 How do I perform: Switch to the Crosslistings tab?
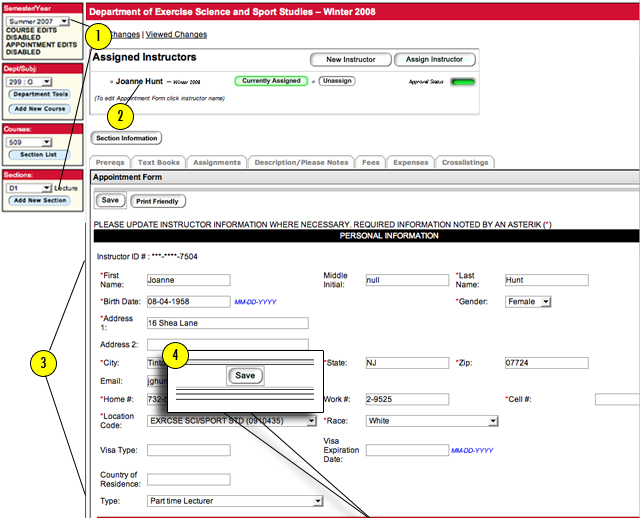[x=465, y=162]
